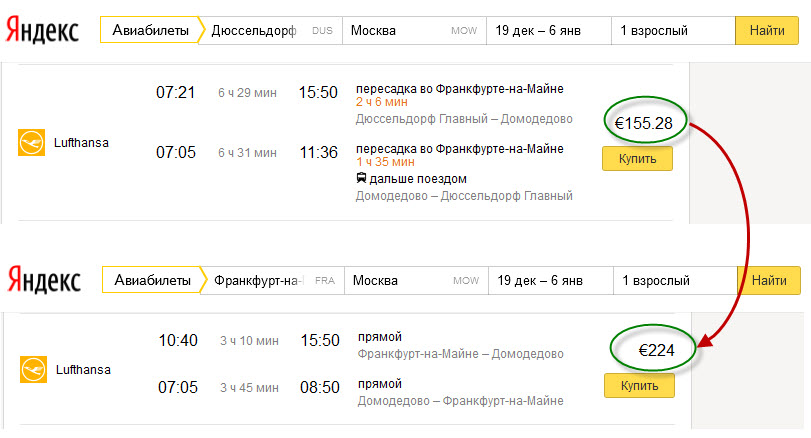The width and height of the screenshot is (811, 438).
Task: Click the train icon next to 'дальше поездом'
Action: coord(361,178)
